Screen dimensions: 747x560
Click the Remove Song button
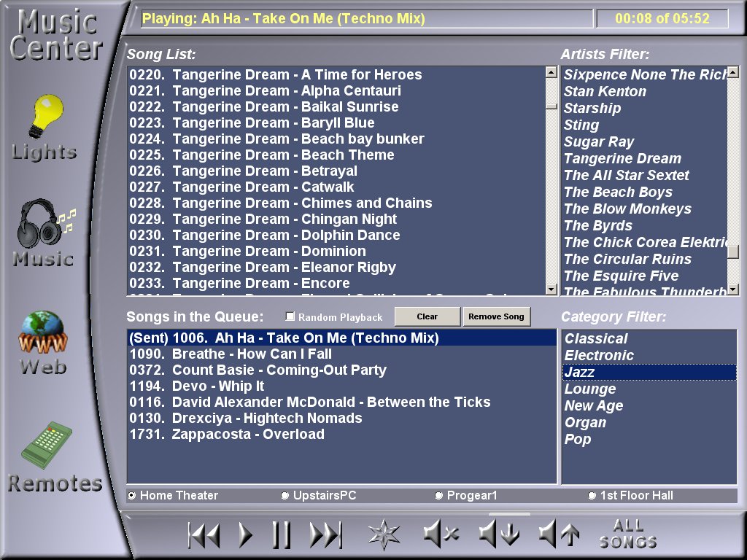(496, 316)
